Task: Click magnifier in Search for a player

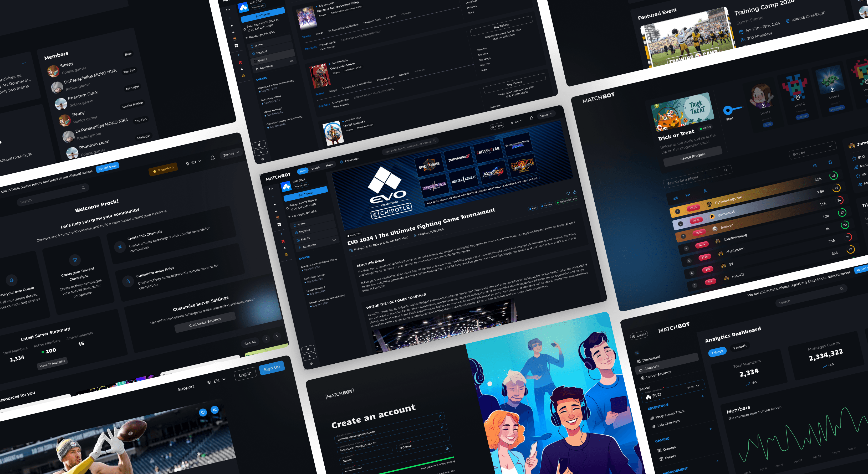Action: [726, 170]
